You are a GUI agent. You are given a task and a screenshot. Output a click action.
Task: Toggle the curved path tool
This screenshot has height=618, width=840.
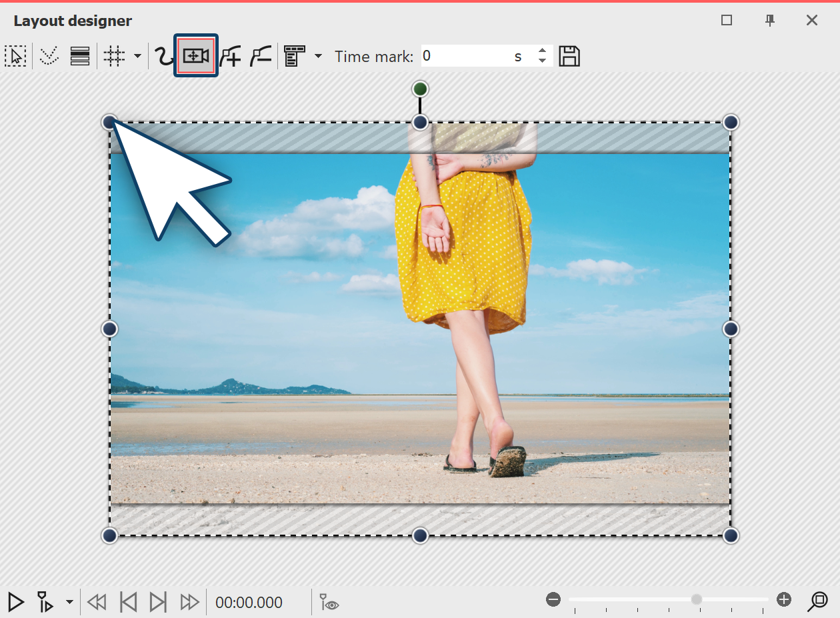[49, 56]
